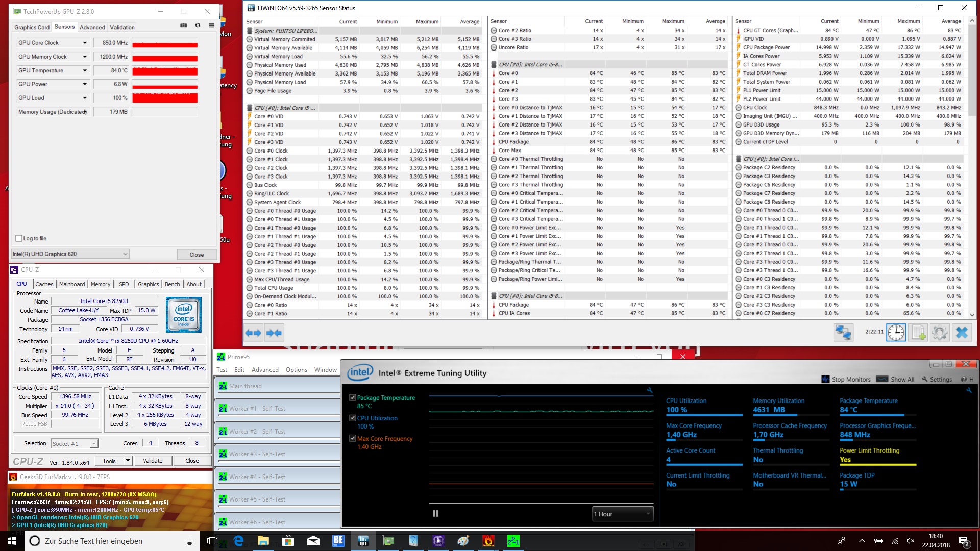Open HWiNFO sensor settings gear
Image resolution: width=980 pixels, height=551 pixels.
coord(940,333)
